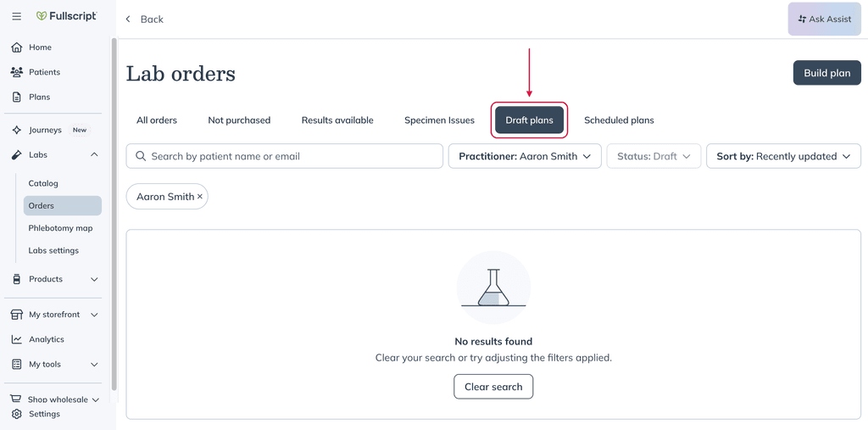Viewport: 868px width, 430px height.
Task: Switch to the Results available tab
Action: tap(337, 120)
